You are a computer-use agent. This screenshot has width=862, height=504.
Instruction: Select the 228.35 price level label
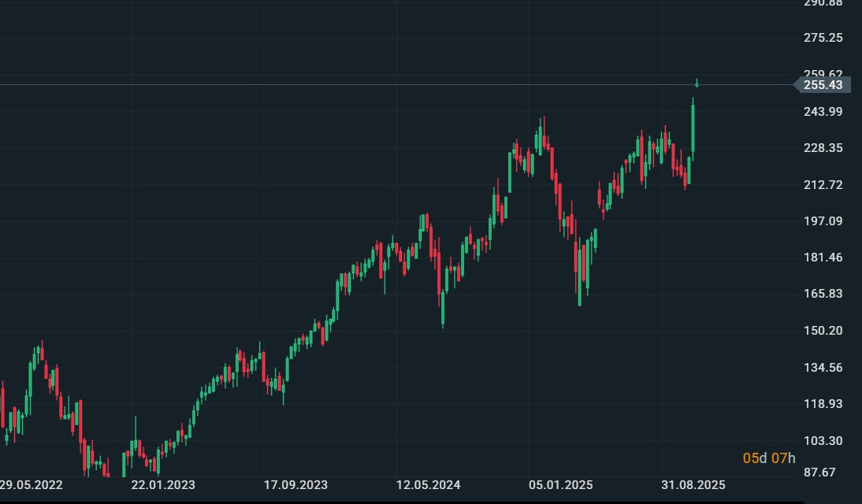tap(823, 148)
